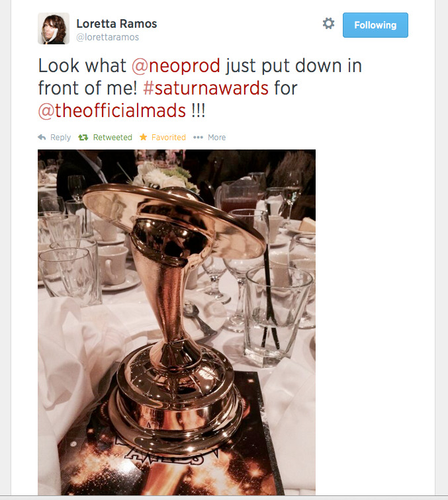This screenshot has width=448, height=500.
Task: Click the Loretta Ramos display name
Action: click(x=116, y=24)
